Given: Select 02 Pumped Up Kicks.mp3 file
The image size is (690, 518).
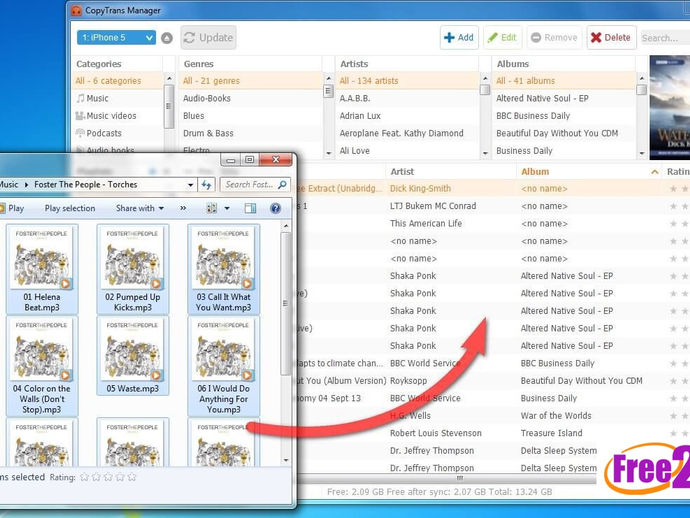Looking at the screenshot, I should tap(132, 269).
